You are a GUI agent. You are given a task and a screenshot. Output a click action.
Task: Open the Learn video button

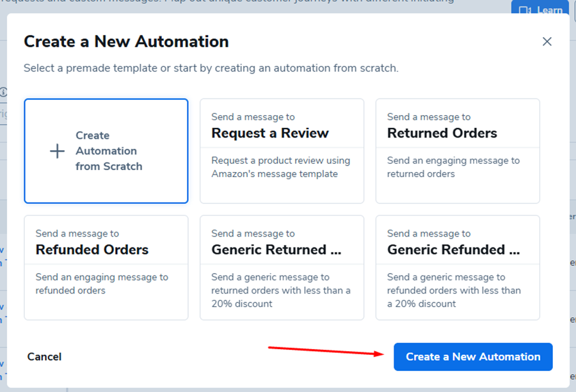tap(541, 10)
